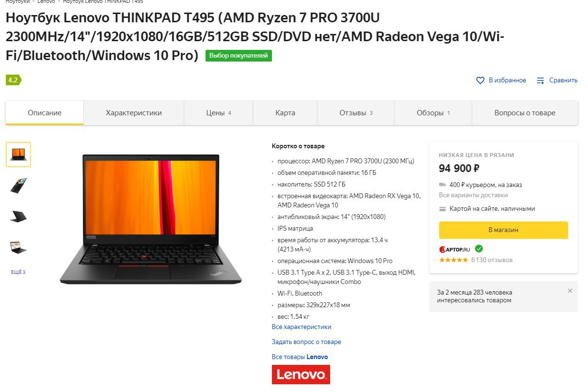Viewport: 588px width, 392px height.
Task: Open the Цены tab
Action: [219, 113]
